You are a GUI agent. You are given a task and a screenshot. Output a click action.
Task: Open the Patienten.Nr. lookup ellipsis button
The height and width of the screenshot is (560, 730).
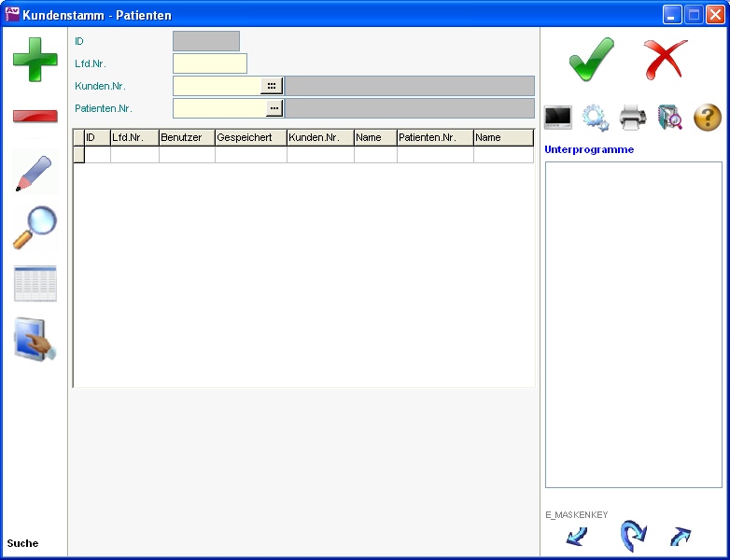(274, 108)
